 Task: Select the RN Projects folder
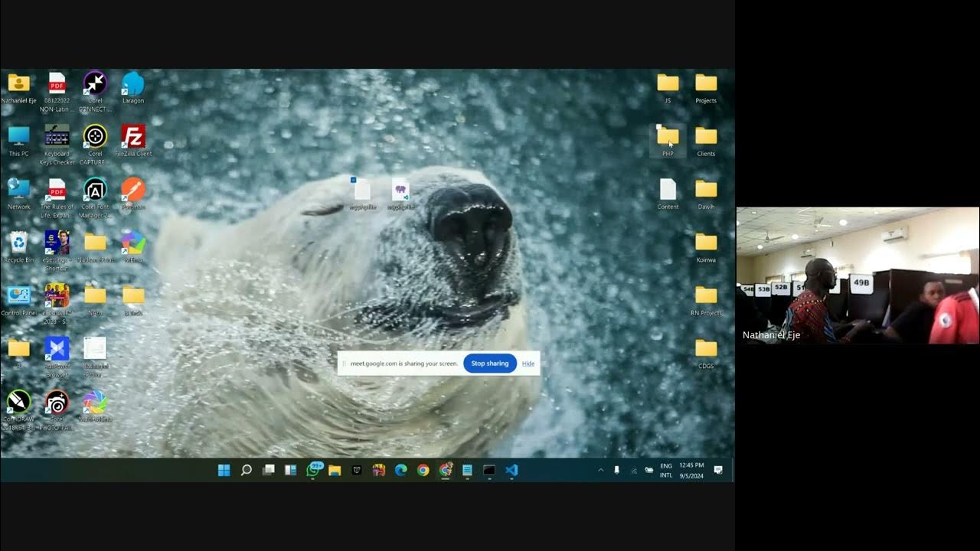(x=706, y=300)
